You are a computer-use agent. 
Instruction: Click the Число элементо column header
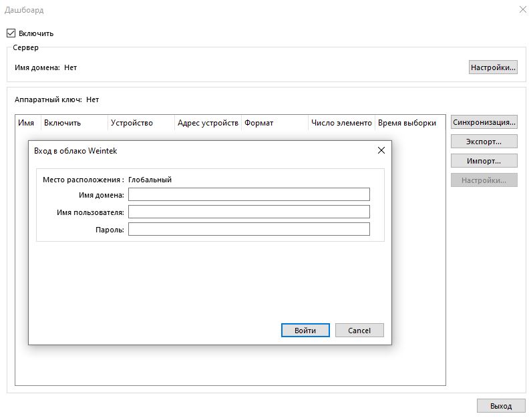[341, 123]
